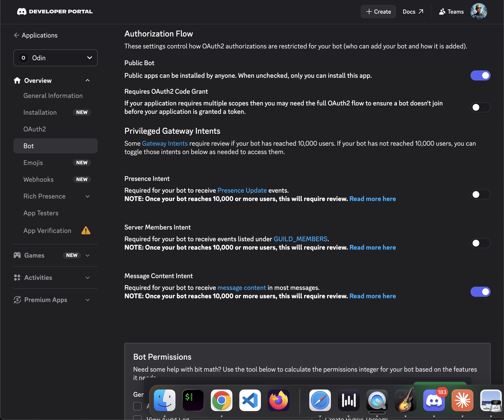This screenshot has height=420, width=504.
Task: Expand the Premium Apps section chevron
Action: 88,300
